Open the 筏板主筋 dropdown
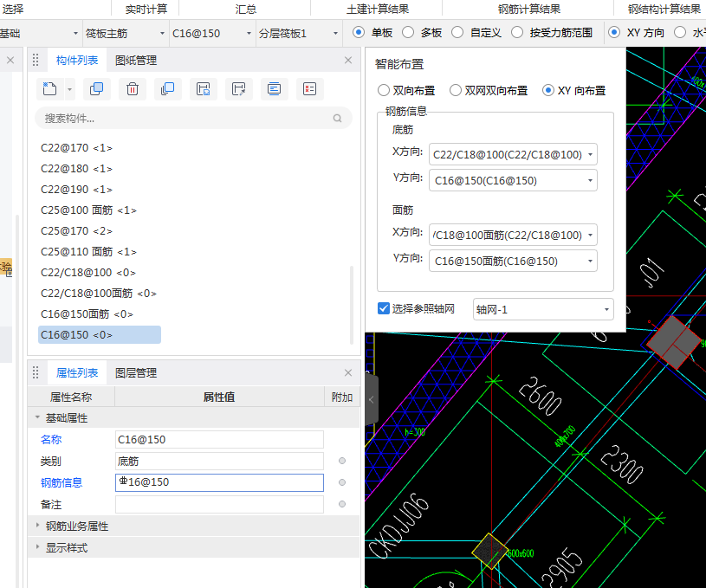This screenshot has height=588, width=706. pos(163,33)
